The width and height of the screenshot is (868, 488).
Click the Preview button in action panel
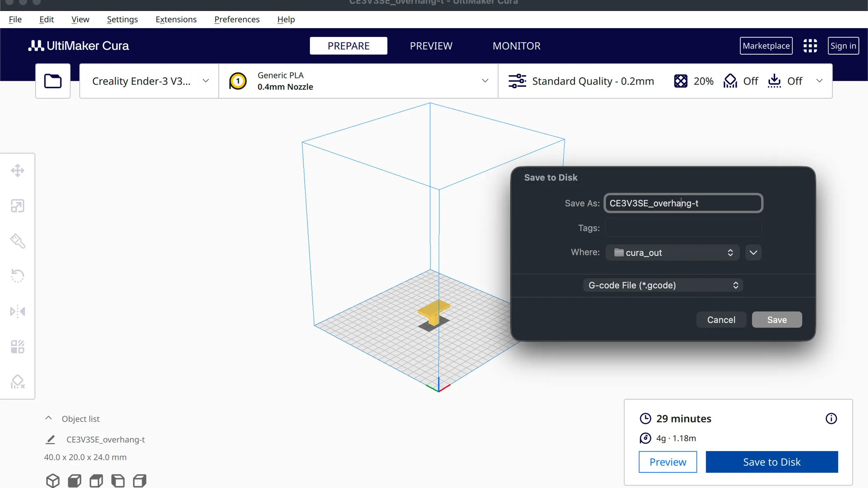tap(668, 462)
